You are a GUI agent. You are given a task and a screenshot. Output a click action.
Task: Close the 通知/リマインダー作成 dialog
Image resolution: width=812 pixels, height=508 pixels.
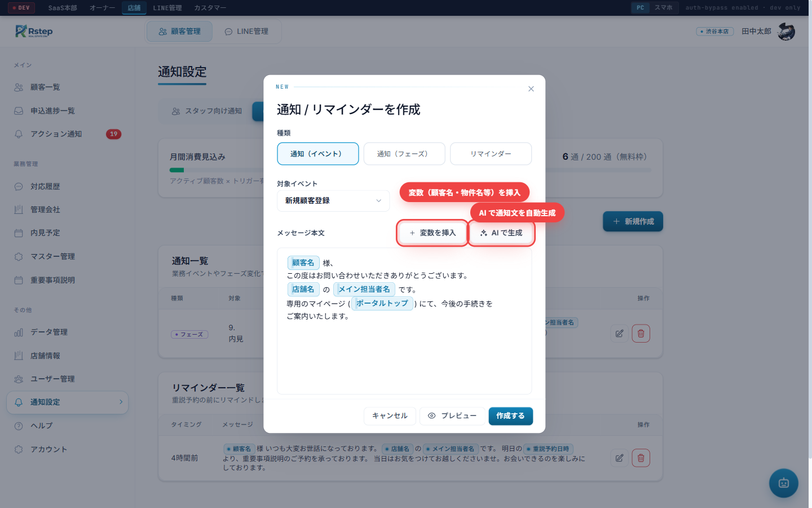pyautogui.click(x=531, y=89)
